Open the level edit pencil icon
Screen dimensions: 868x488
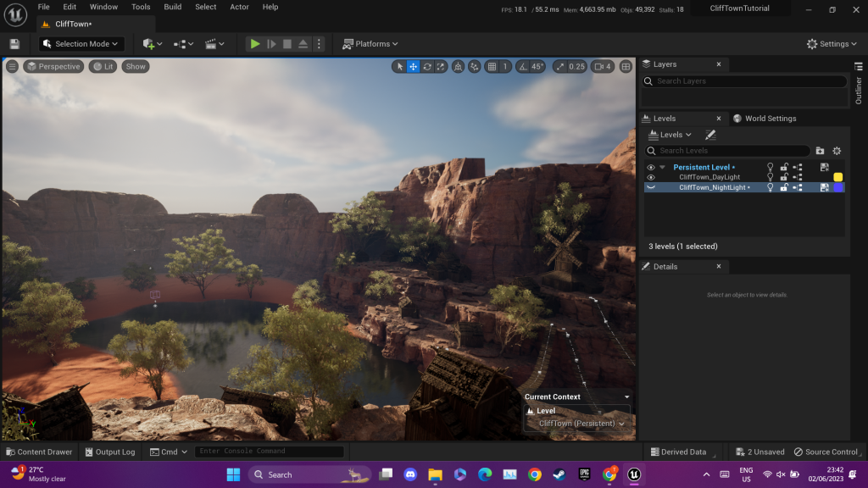click(x=710, y=135)
